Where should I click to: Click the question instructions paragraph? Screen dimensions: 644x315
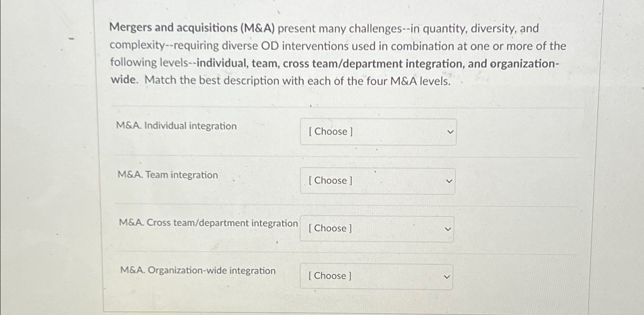click(337, 54)
